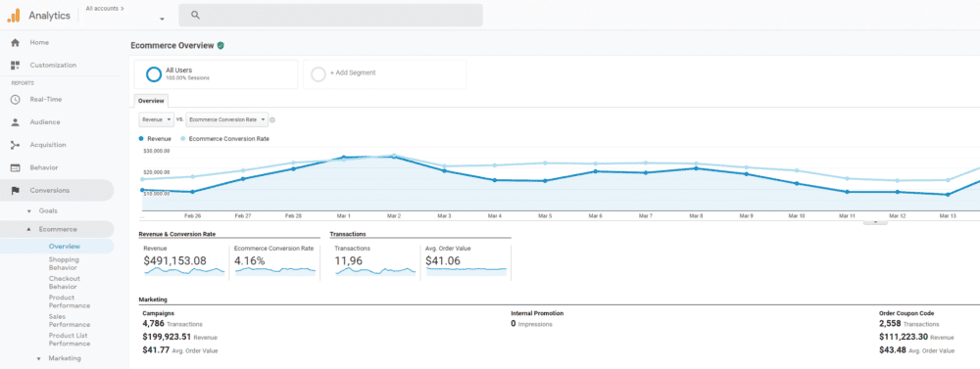980x369 pixels.
Task: Select the Overview tab above the chart
Action: [x=151, y=101]
